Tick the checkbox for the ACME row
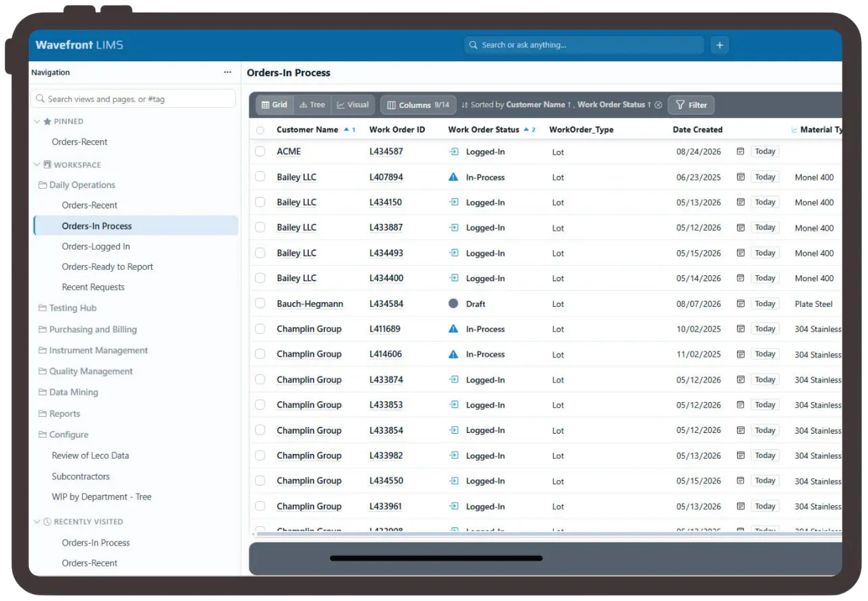Image resolution: width=868 pixels, height=601 pixels. 260,152
